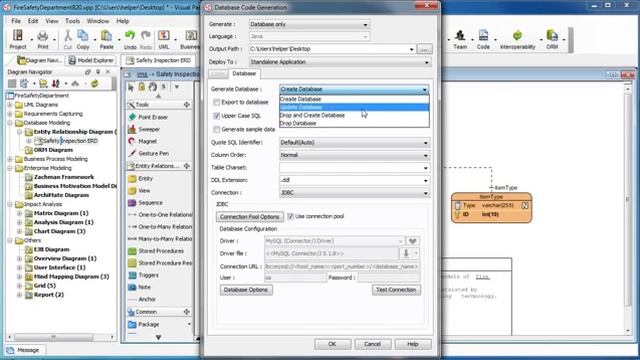Click the Paste toolbar icon

pyautogui.click(x=107, y=40)
